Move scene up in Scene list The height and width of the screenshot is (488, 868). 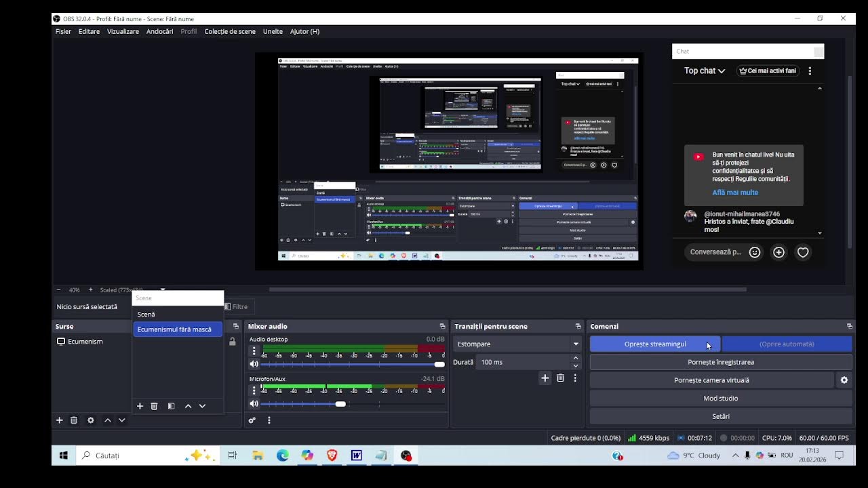click(188, 406)
